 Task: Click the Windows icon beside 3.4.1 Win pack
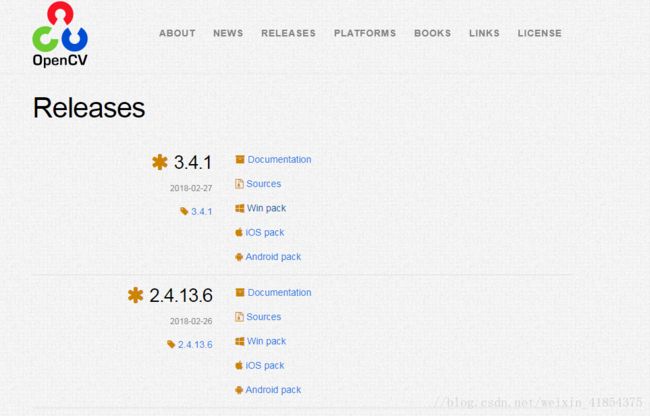click(x=240, y=208)
